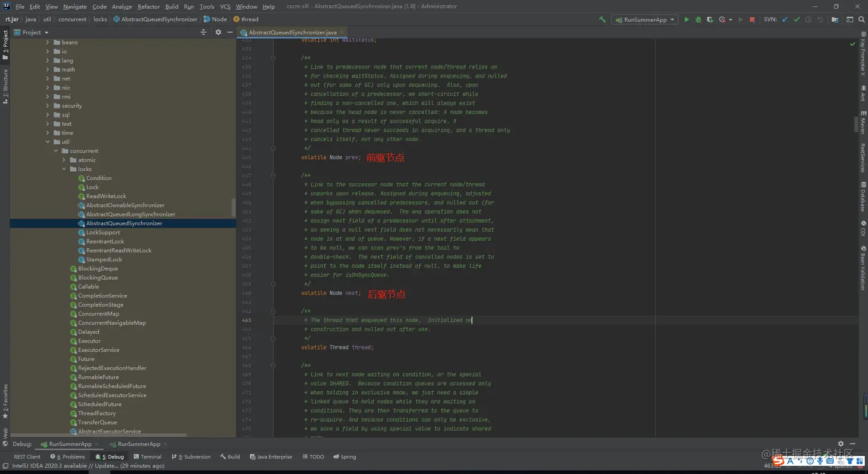Hide the Project panel with minus icon
Screen dimensions: 868x474
[x=230, y=32]
